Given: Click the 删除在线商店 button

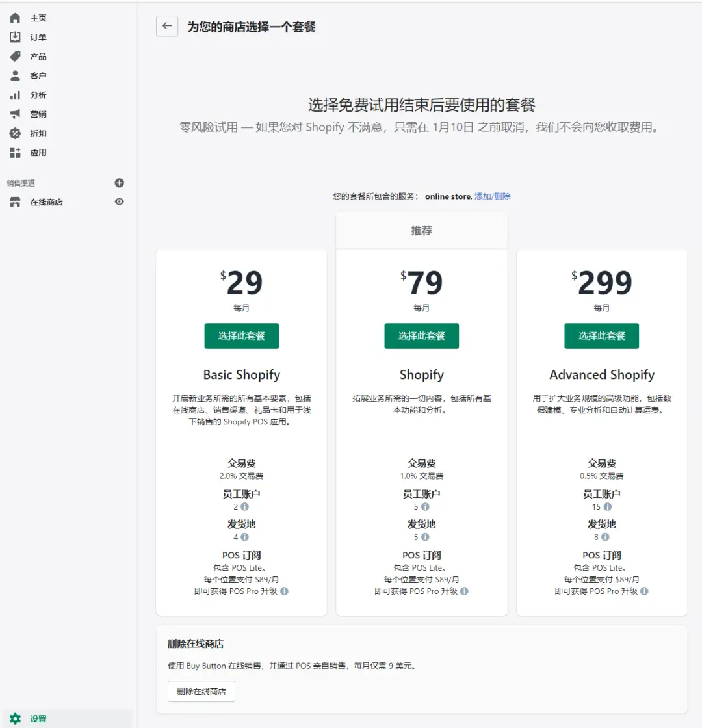Looking at the screenshot, I should (x=201, y=692).
